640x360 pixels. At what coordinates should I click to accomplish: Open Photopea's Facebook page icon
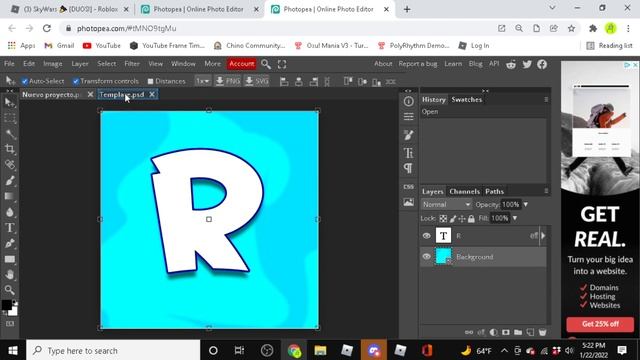(x=542, y=64)
